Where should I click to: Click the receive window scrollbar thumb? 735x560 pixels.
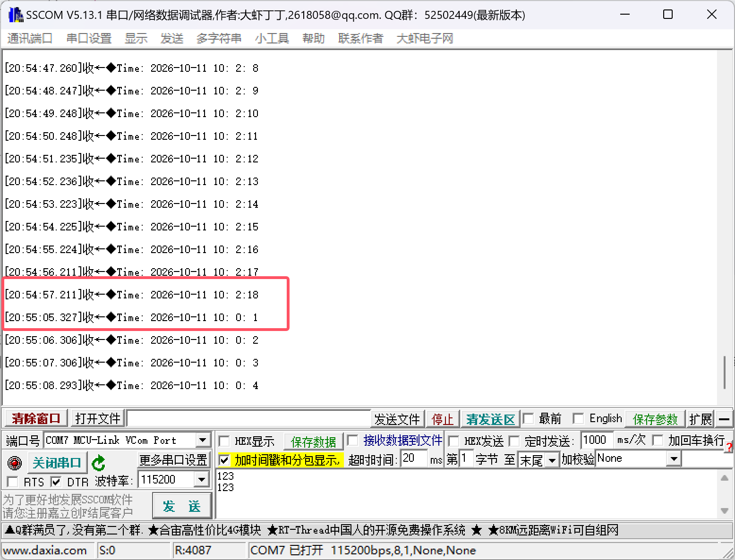724,372
